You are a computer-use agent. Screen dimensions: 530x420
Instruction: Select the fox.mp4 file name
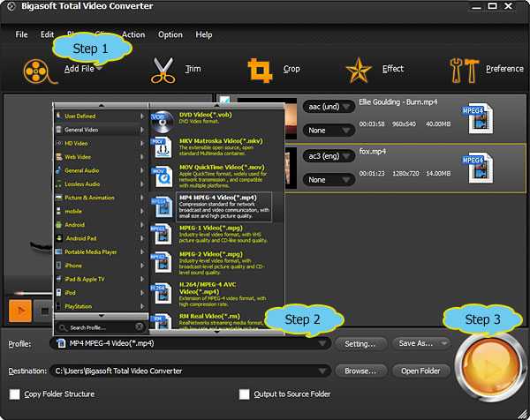coord(372,152)
